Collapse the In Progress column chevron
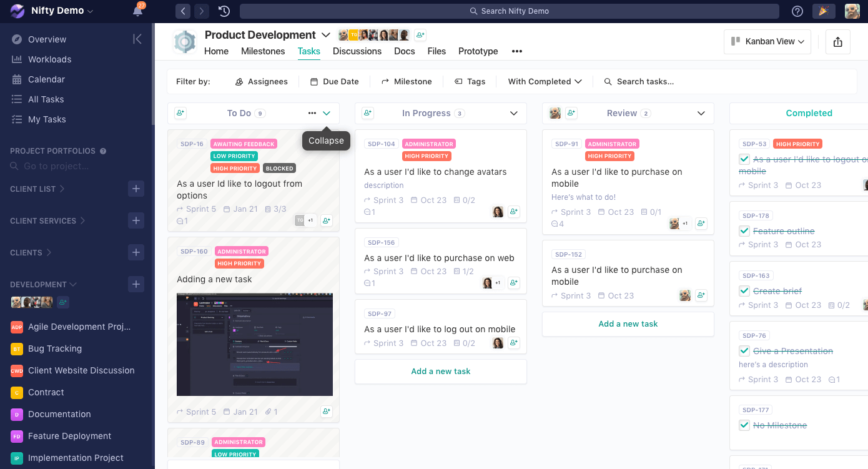The height and width of the screenshot is (469, 868). [x=514, y=113]
